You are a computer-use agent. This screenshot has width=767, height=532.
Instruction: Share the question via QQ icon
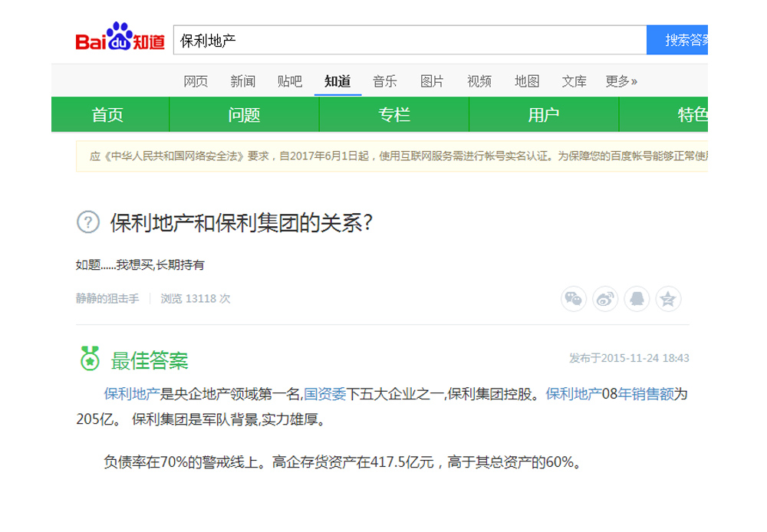(x=637, y=299)
